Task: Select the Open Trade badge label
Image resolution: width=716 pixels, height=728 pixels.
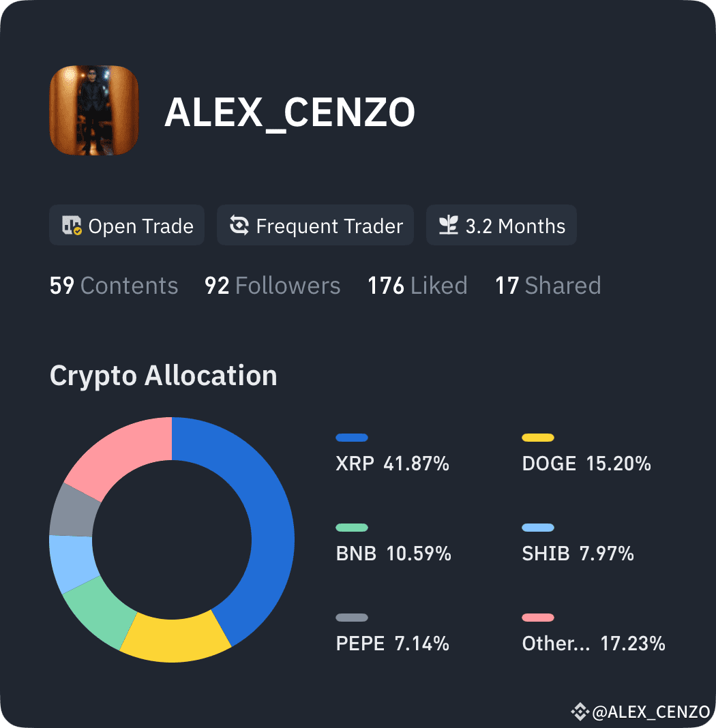Action: [140, 226]
